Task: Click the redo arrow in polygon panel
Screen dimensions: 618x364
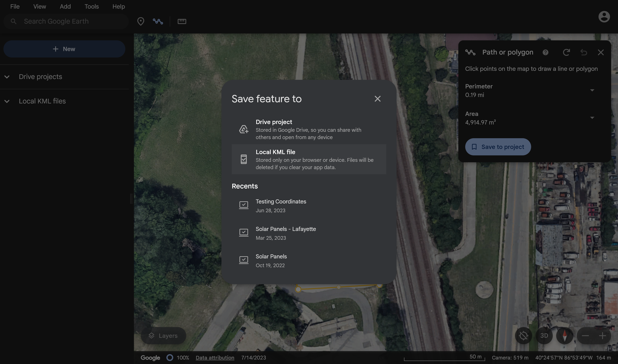Action: tap(566, 52)
